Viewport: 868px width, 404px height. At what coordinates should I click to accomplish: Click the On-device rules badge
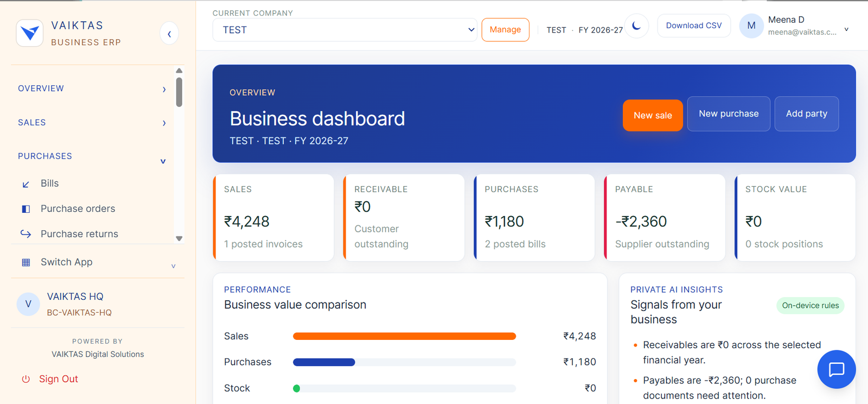coord(810,305)
